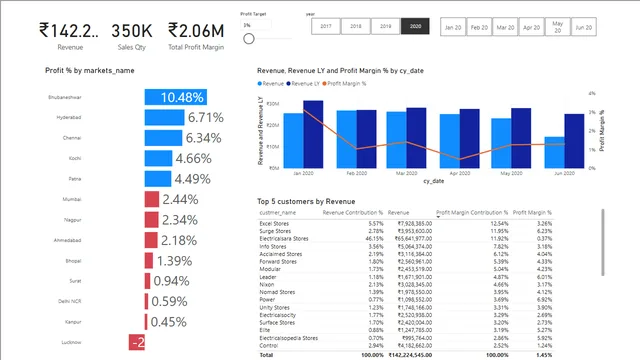Filter by May 20 month button
The image size is (640, 360).
(558, 27)
